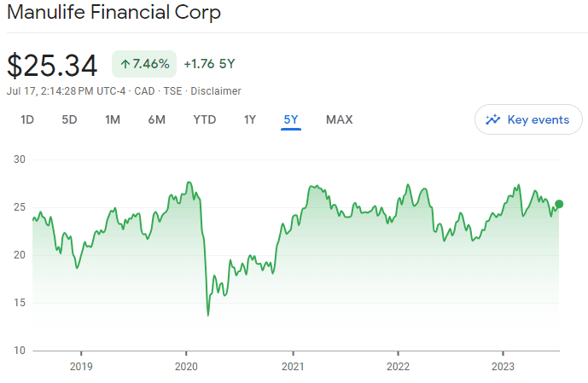Show the 1M chart view
The image size is (588, 383).
(x=113, y=120)
